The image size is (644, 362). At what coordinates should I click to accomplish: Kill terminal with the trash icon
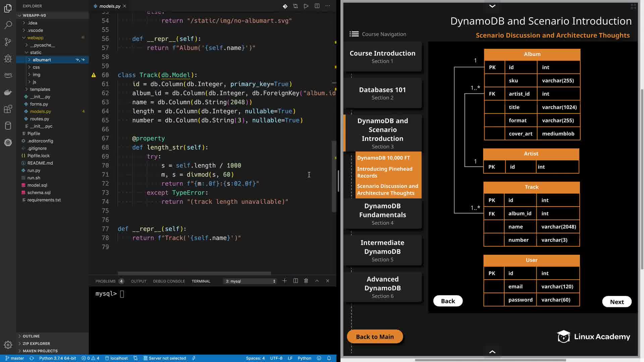click(x=306, y=281)
